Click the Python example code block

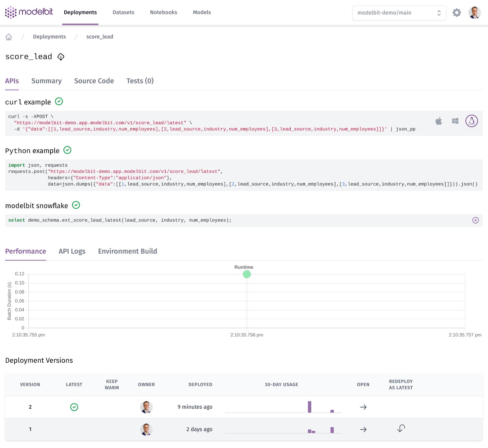[244, 175]
